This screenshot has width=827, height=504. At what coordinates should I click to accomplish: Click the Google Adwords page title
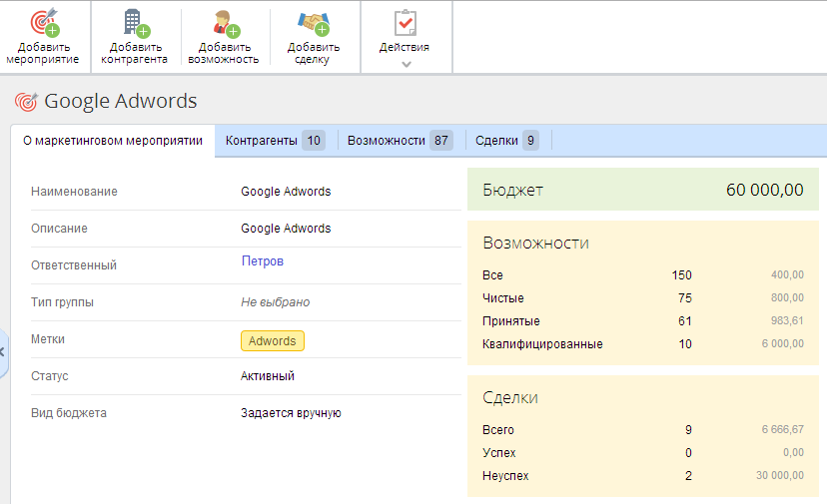[120, 101]
